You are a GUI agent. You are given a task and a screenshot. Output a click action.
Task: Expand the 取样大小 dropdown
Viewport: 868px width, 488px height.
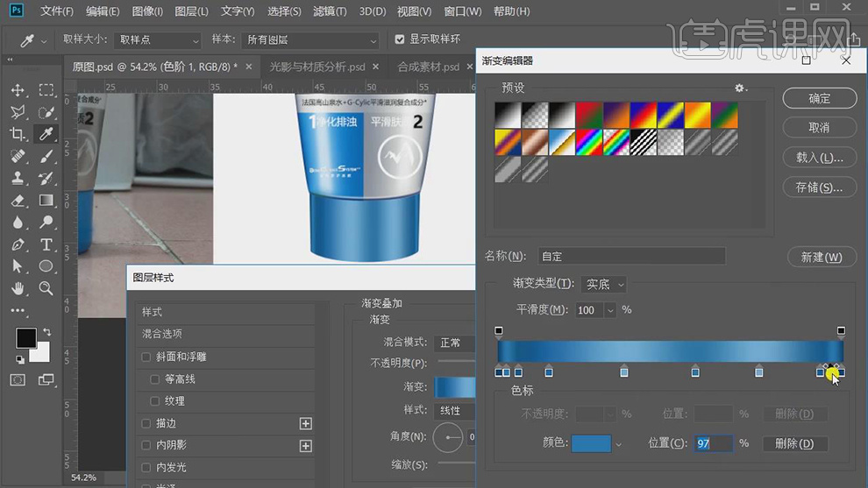158,40
